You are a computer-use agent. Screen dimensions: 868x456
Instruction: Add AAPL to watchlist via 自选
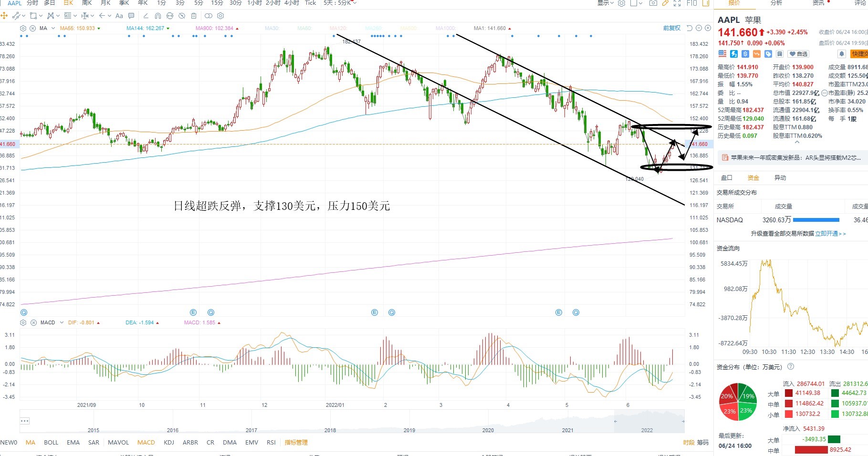(798, 54)
